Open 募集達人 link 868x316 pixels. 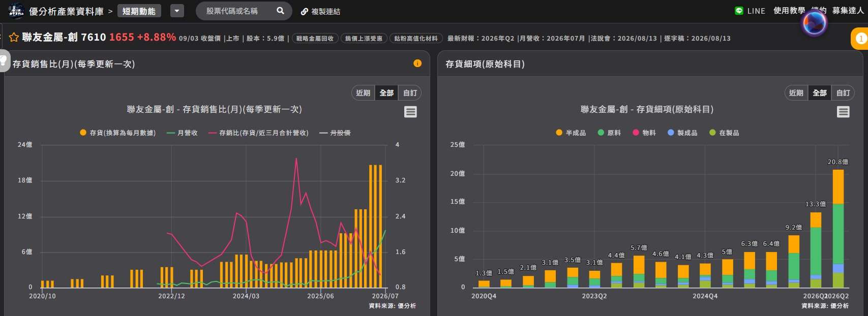tap(848, 11)
